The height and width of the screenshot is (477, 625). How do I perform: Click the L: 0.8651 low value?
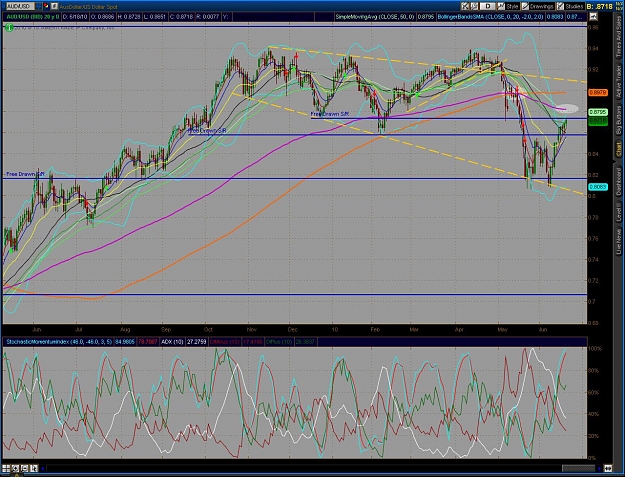pos(156,17)
